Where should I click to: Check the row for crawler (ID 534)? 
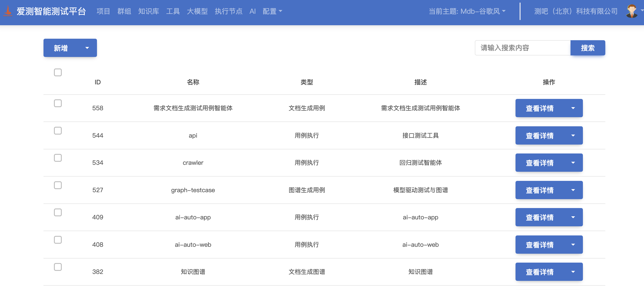click(57, 158)
